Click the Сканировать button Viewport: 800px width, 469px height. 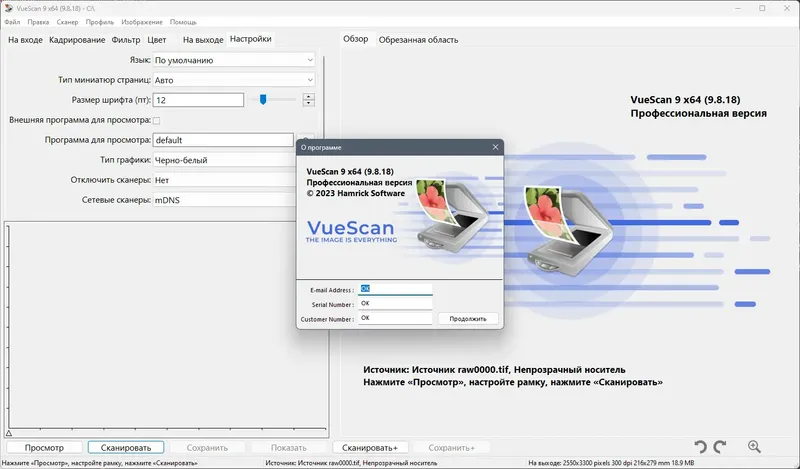point(126,448)
